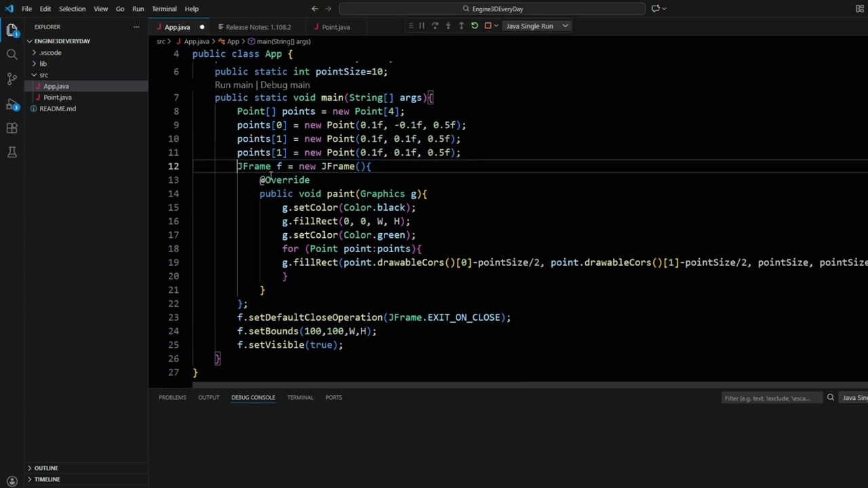Switch to the Point.java editor tab
This screenshot has width=868, height=488.
pyautogui.click(x=336, y=27)
